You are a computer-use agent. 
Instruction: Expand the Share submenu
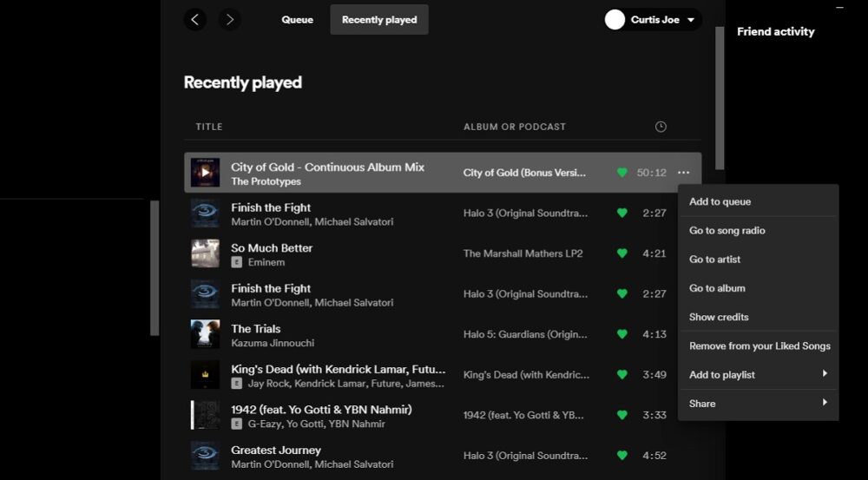coord(759,404)
